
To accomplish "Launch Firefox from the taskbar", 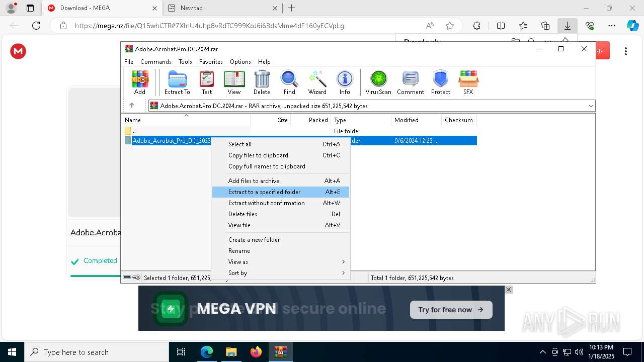I will coord(256,352).
